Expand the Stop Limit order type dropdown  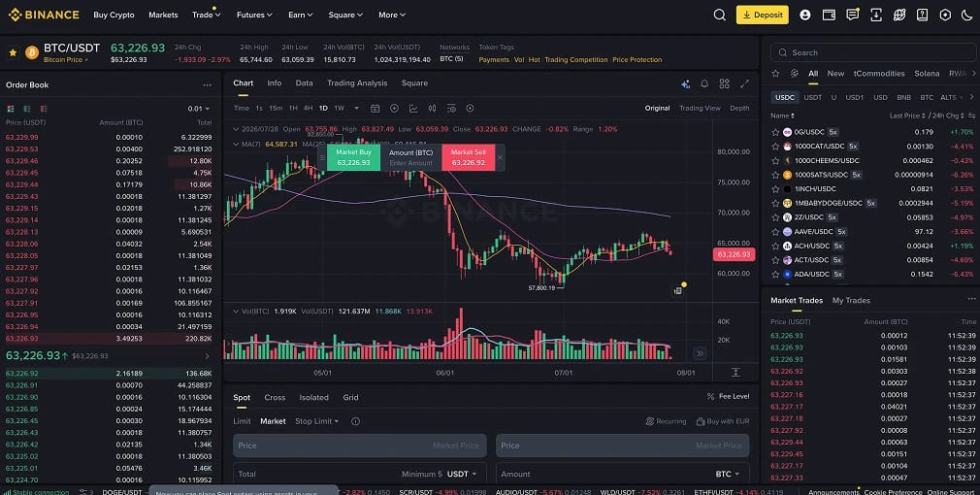[317, 421]
